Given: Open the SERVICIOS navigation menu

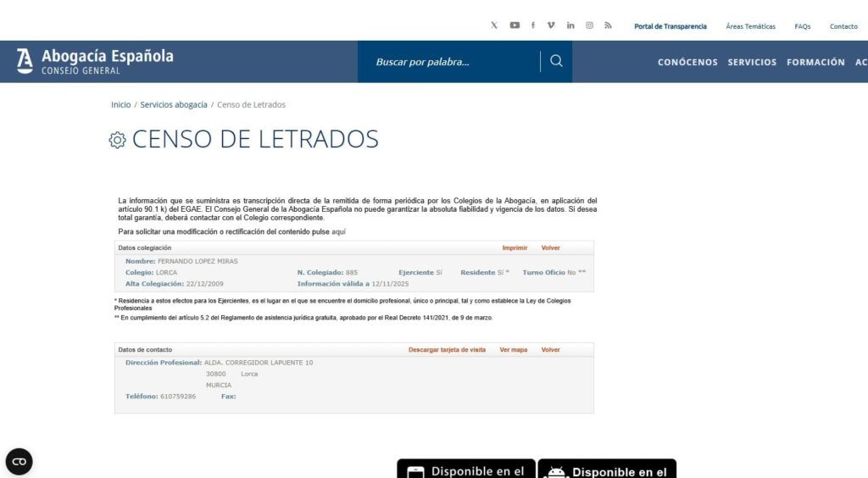Looking at the screenshot, I should click(x=752, y=62).
